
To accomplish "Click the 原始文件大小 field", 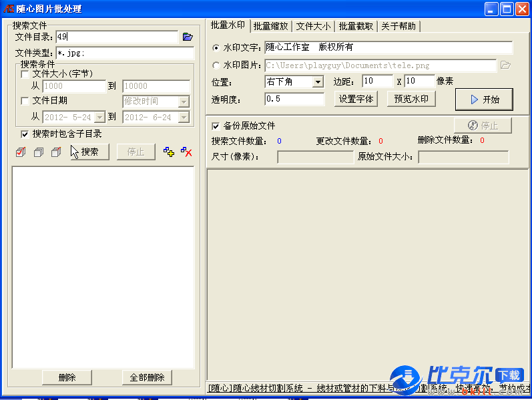I will [463, 157].
